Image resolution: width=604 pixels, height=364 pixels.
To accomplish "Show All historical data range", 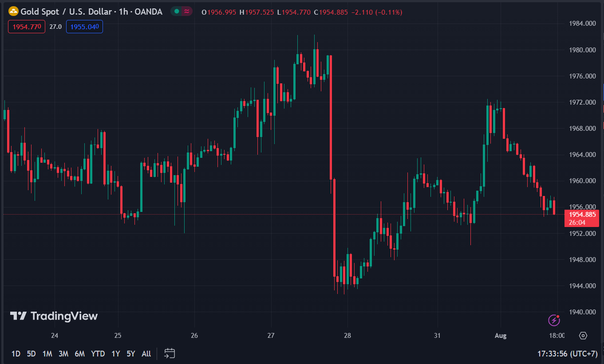I will pos(146,354).
